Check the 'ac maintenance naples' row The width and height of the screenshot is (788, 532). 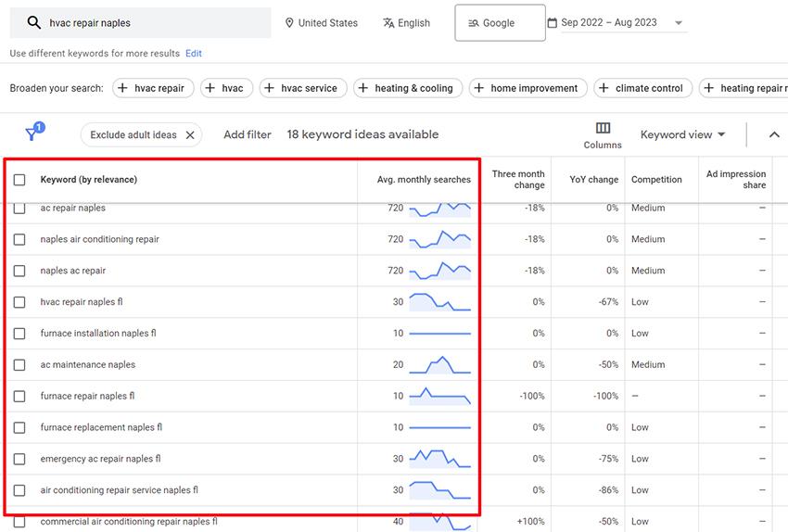[x=19, y=365]
